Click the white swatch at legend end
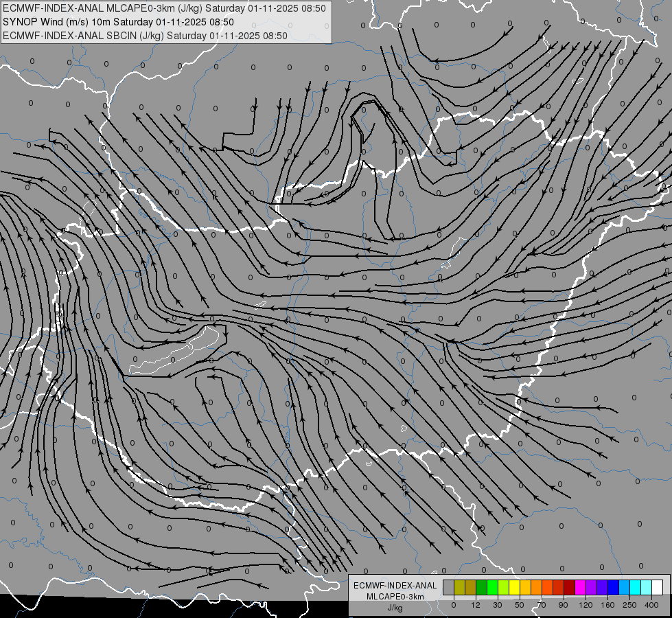 click(x=658, y=587)
